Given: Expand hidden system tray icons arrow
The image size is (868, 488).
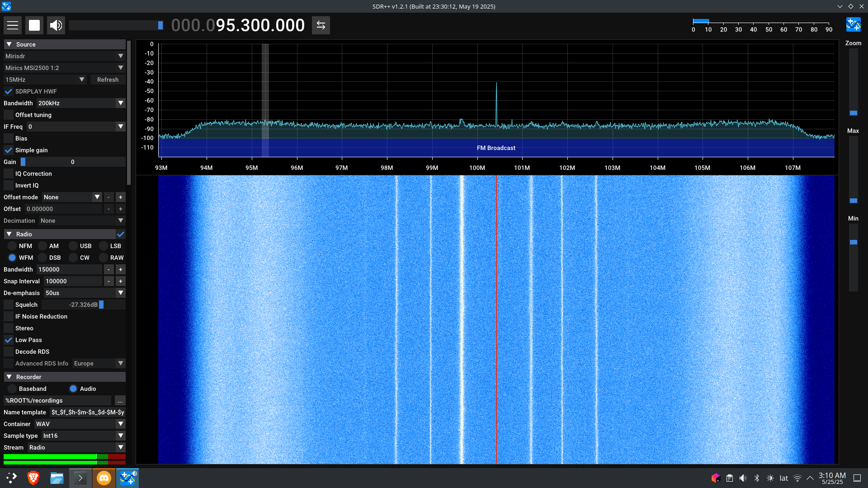Looking at the screenshot, I should pos(810,478).
